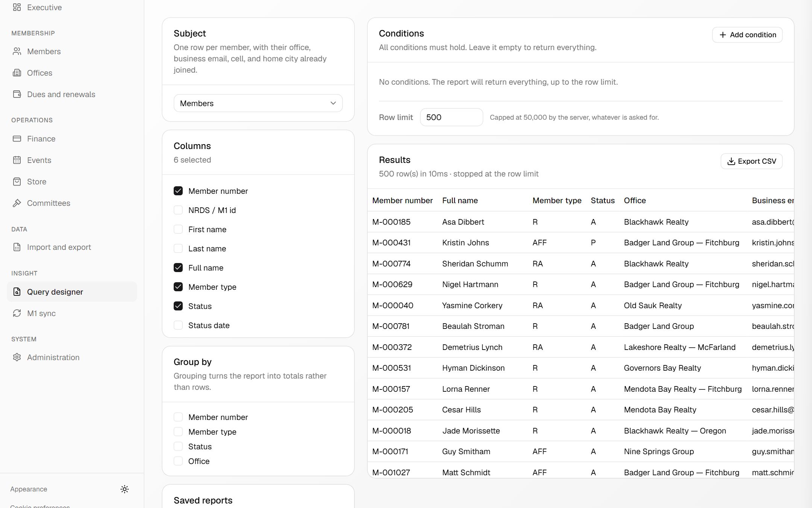Uncheck the Member type column
The height and width of the screenshot is (508, 812).
(x=178, y=287)
